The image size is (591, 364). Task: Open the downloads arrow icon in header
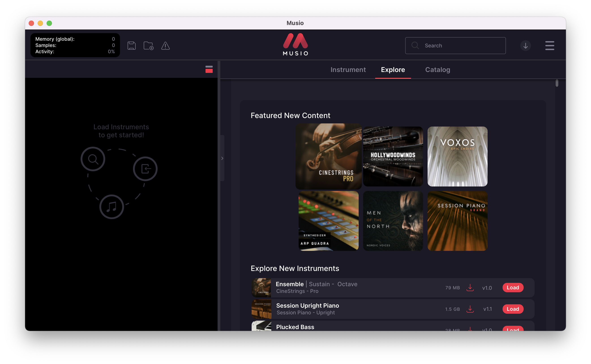[x=525, y=46]
